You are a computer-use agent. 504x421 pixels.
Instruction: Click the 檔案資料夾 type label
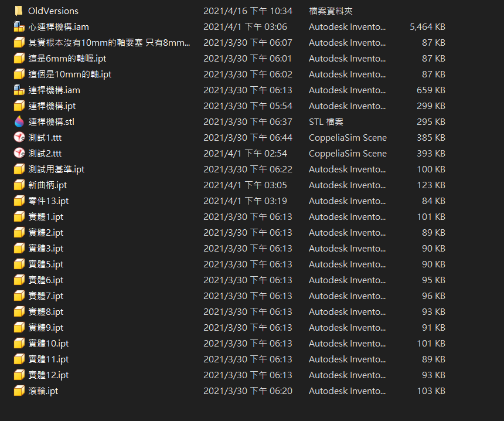click(x=331, y=11)
